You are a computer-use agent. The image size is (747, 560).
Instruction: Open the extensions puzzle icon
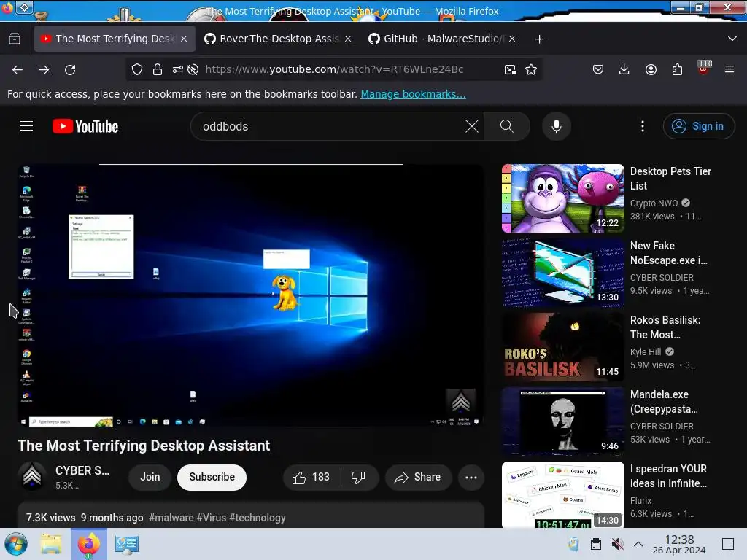pyautogui.click(x=677, y=69)
